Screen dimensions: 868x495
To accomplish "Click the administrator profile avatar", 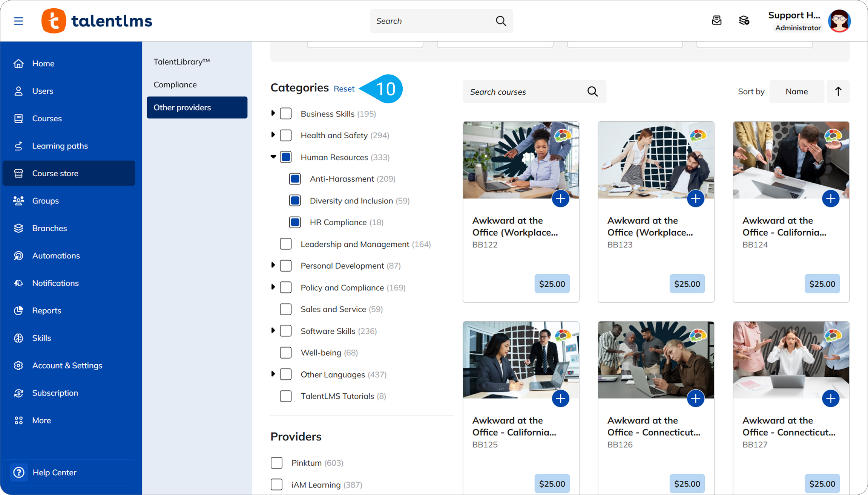I will (839, 21).
